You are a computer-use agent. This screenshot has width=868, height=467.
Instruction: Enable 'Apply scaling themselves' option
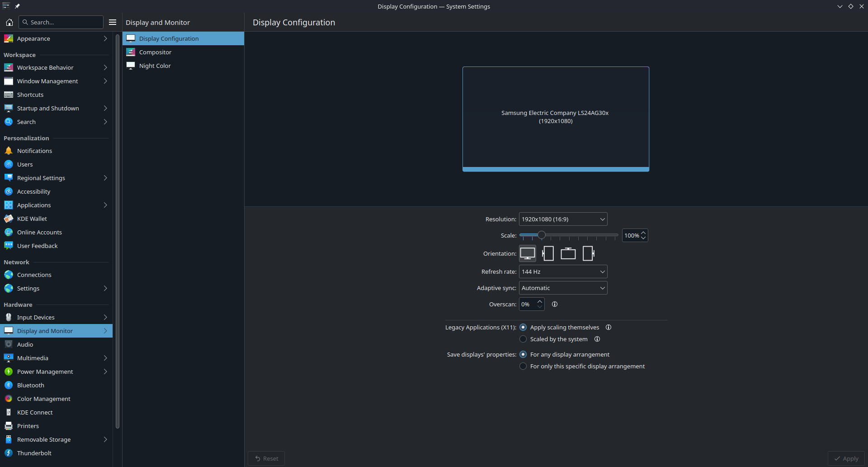[524, 327]
